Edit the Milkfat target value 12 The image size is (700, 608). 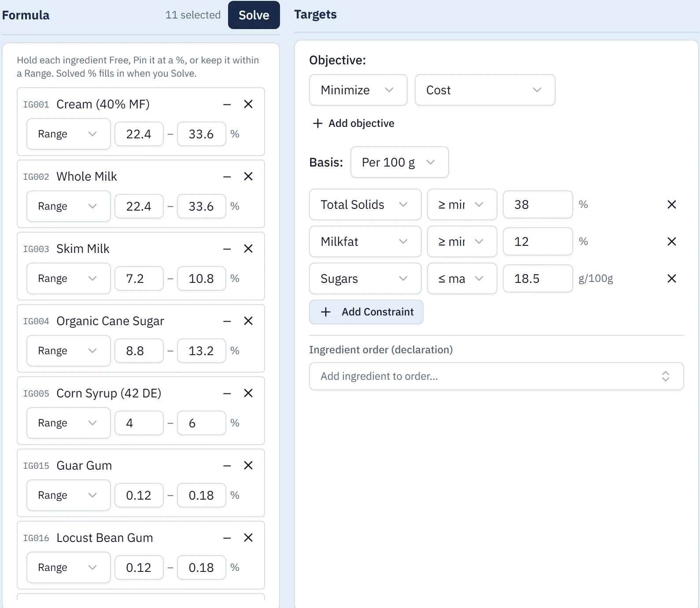pyautogui.click(x=538, y=241)
